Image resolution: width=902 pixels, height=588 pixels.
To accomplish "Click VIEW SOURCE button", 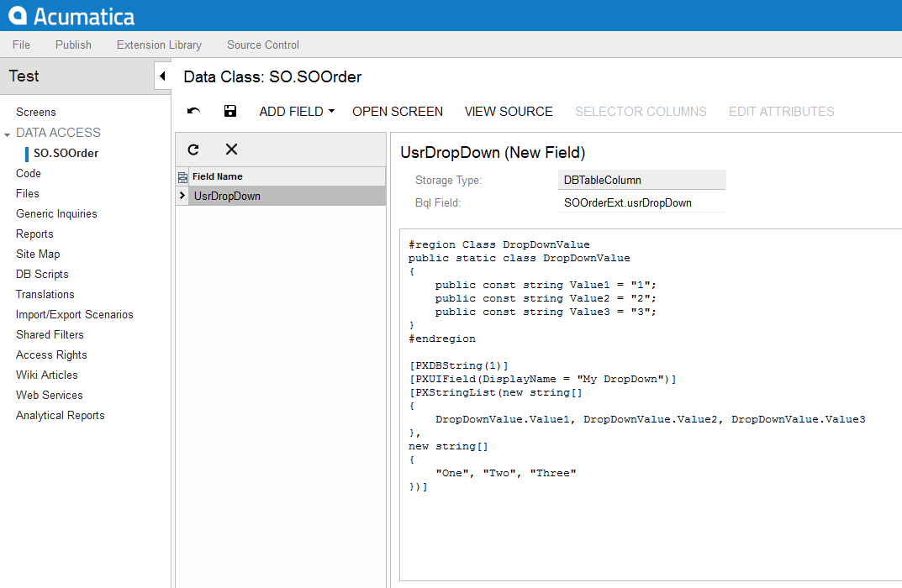I will pyautogui.click(x=509, y=112).
